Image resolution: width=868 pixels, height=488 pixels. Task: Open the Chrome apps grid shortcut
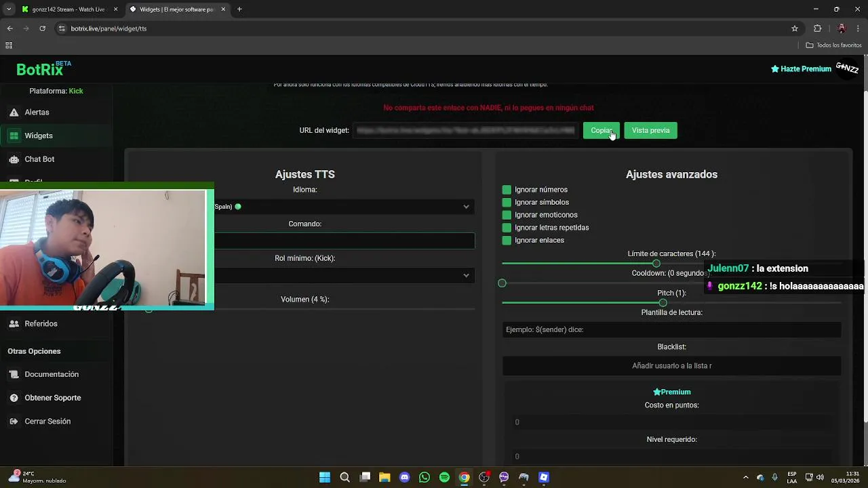[x=9, y=45]
